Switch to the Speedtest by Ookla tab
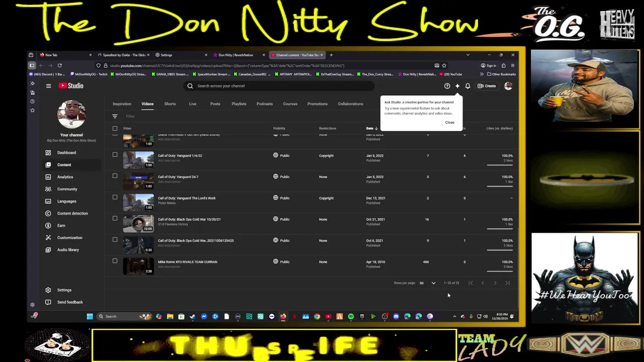This screenshot has width=644, height=362. 123,55
